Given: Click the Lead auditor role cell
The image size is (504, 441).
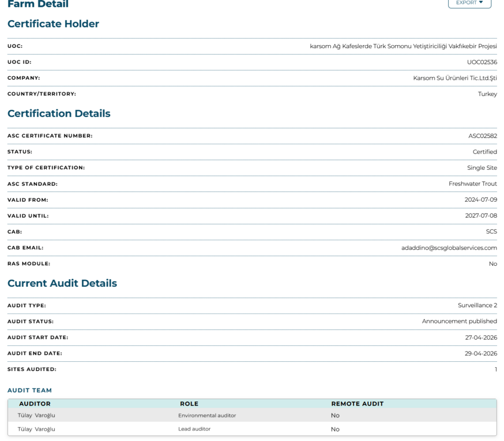Looking at the screenshot, I should click(x=194, y=429).
